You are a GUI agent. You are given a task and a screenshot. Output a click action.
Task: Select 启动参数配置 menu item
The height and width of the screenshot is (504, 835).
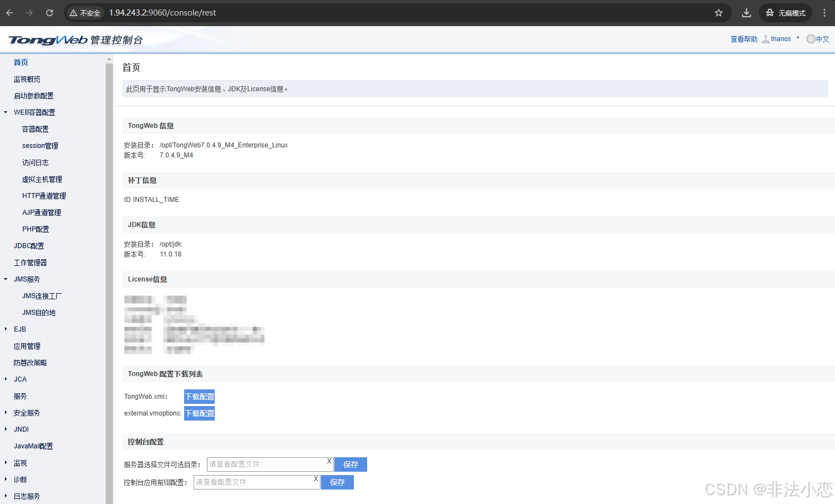[x=34, y=96]
